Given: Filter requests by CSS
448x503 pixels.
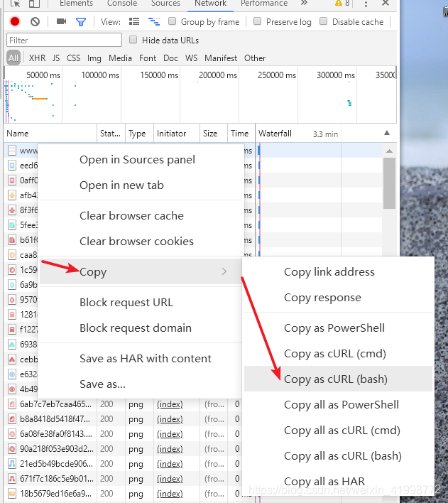Looking at the screenshot, I should (73, 58).
